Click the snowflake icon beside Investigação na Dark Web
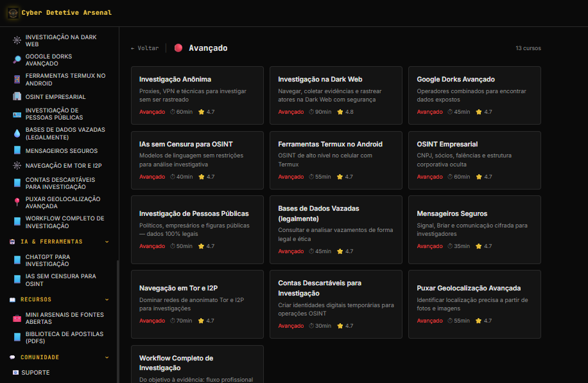 (17, 40)
